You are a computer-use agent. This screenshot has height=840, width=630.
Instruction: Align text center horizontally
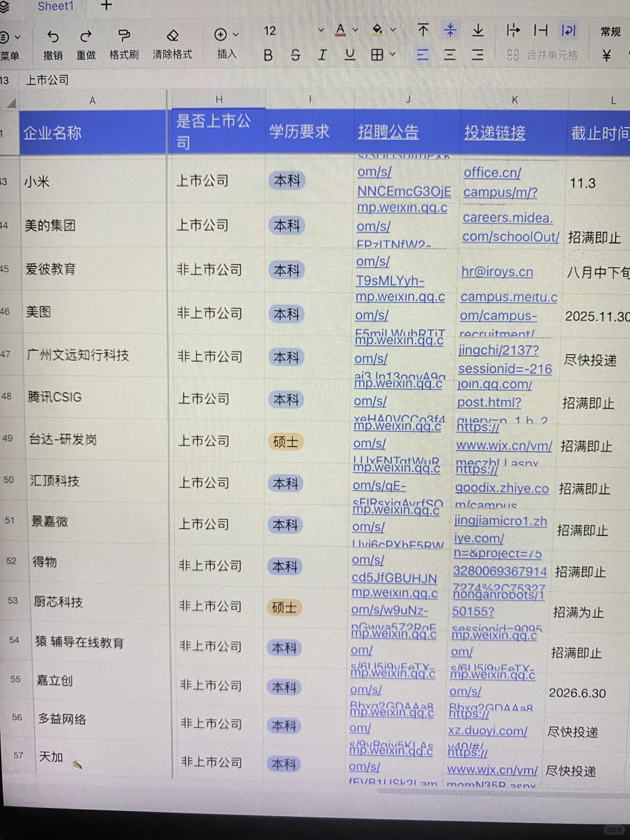click(x=450, y=55)
